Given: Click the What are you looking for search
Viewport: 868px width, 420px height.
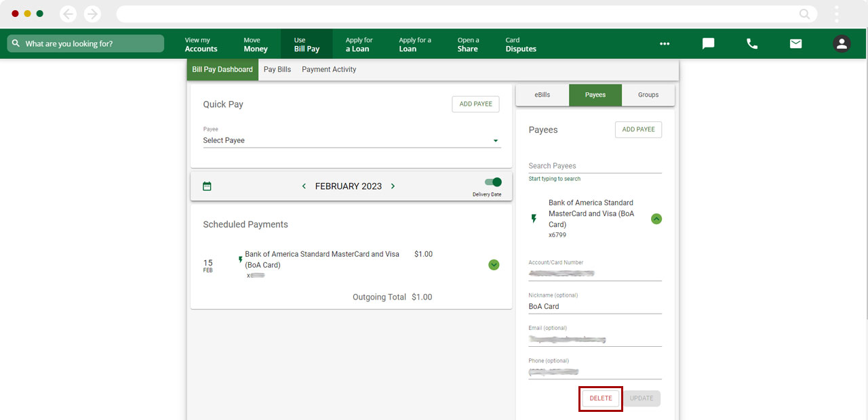Looking at the screenshot, I should pos(85,43).
